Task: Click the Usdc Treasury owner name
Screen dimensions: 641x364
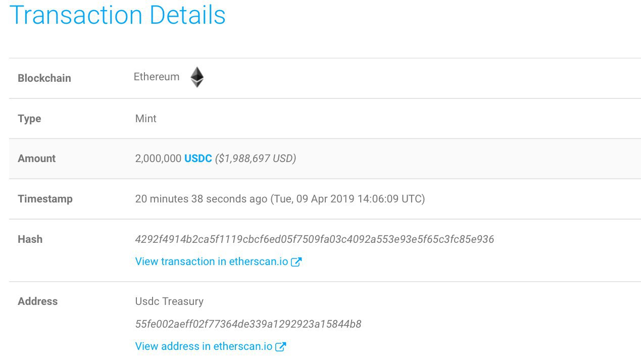Action: point(169,301)
